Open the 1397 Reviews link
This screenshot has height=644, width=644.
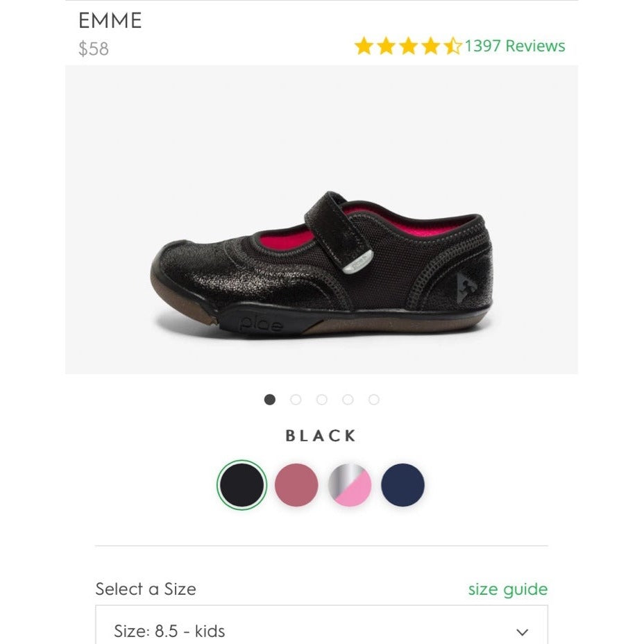pyautogui.click(x=515, y=46)
